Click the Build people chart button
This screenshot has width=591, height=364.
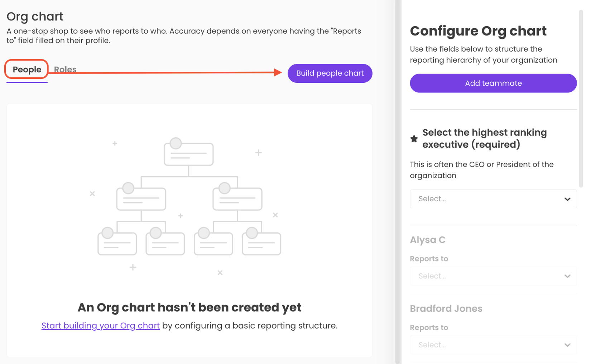[x=330, y=73]
